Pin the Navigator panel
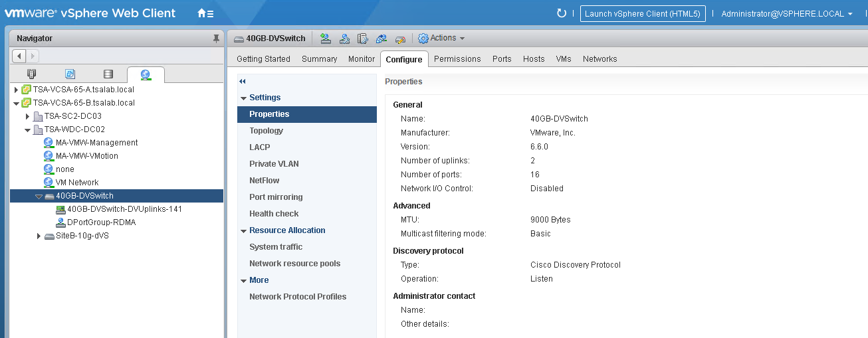This screenshot has height=338, width=868. click(x=216, y=39)
